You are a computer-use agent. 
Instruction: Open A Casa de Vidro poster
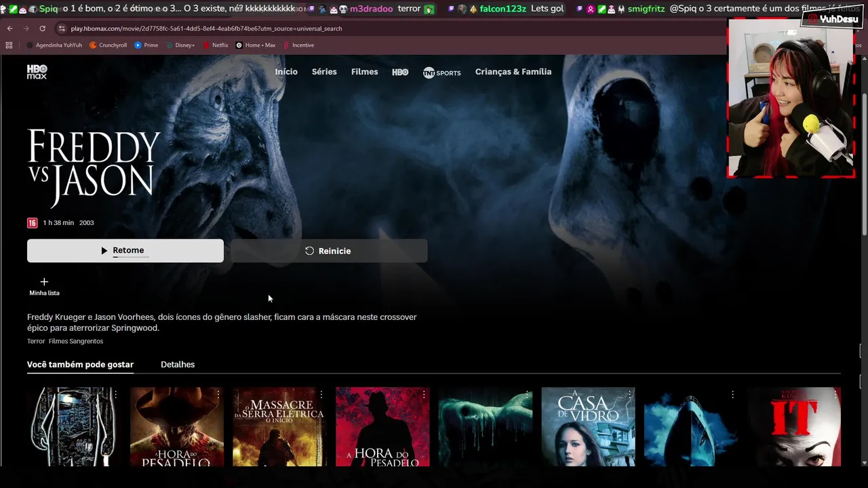click(x=588, y=427)
